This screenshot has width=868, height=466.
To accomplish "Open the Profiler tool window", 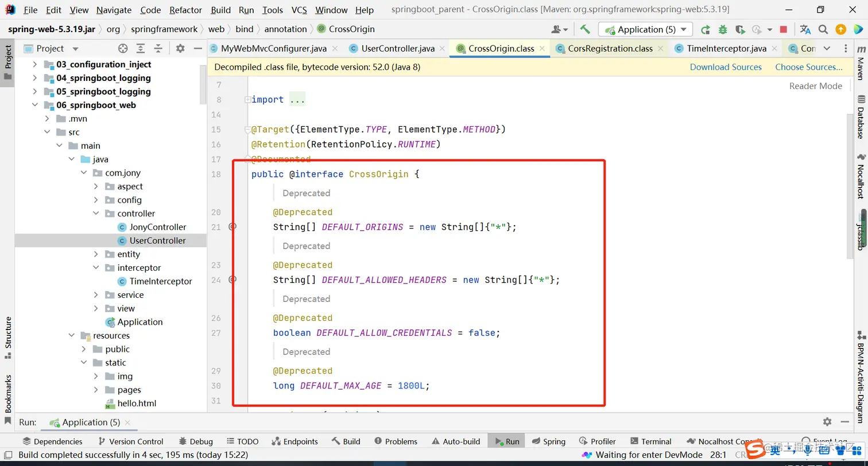I will click(x=598, y=441).
